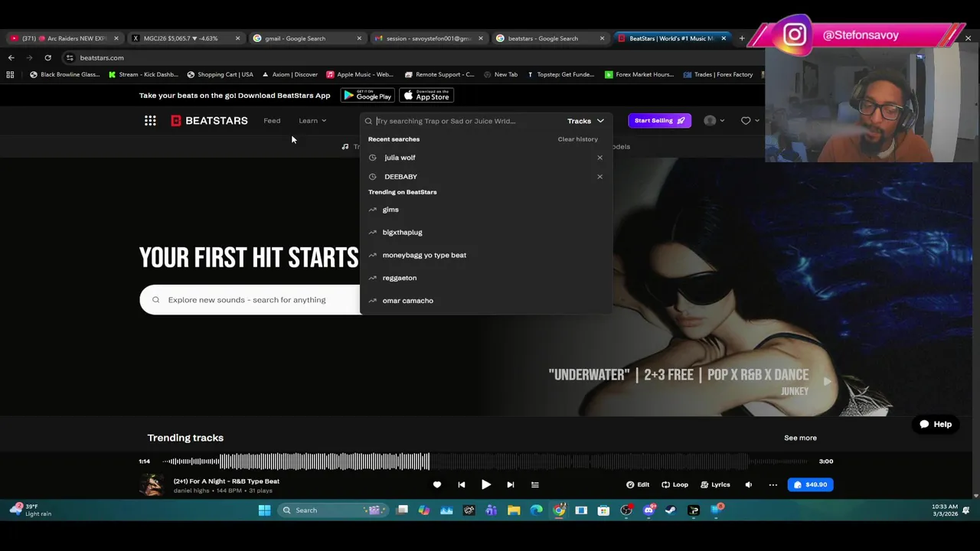This screenshot has height=551, width=980.
Task: Open the favorites heart dropdown
Action: (x=750, y=120)
